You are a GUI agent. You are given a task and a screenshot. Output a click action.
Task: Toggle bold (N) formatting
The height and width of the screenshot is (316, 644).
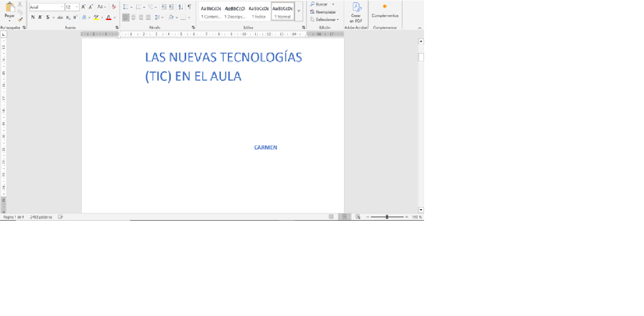click(x=33, y=17)
